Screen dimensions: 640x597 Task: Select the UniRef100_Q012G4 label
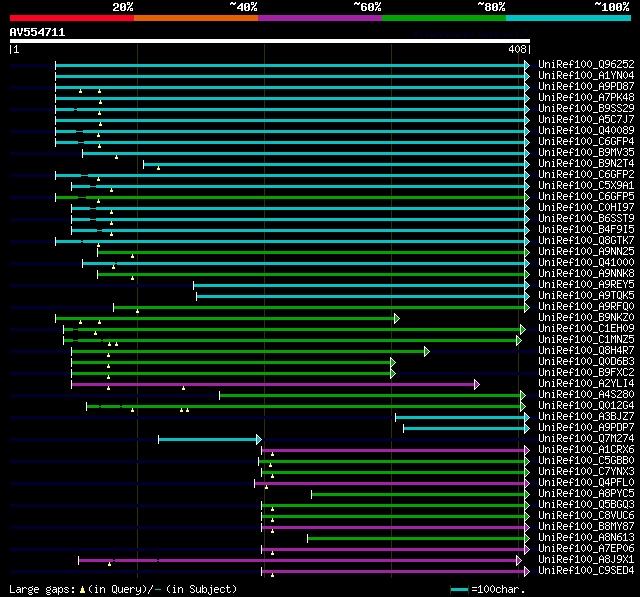tap(586, 406)
